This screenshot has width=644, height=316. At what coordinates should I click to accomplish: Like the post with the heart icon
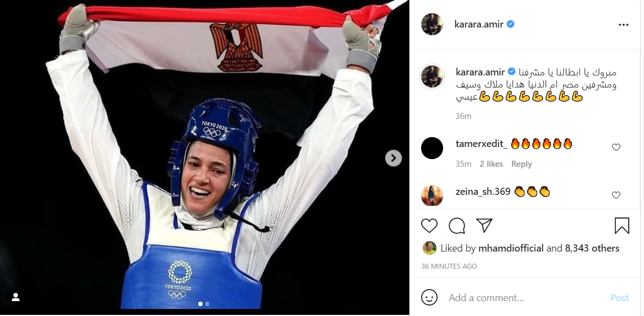click(x=429, y=226)
